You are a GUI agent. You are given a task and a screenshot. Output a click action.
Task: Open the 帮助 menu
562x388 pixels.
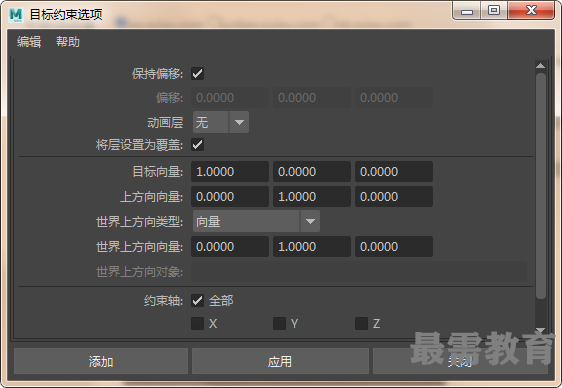(x=68, y=42)
